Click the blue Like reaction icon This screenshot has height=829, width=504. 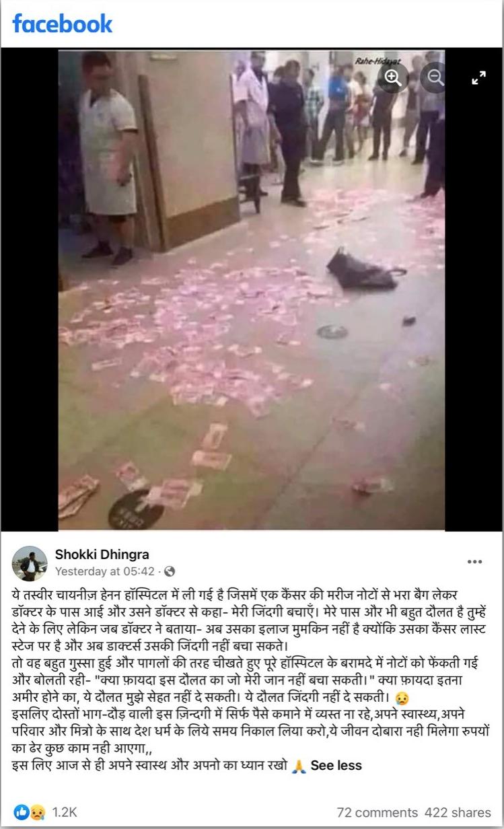22,812
